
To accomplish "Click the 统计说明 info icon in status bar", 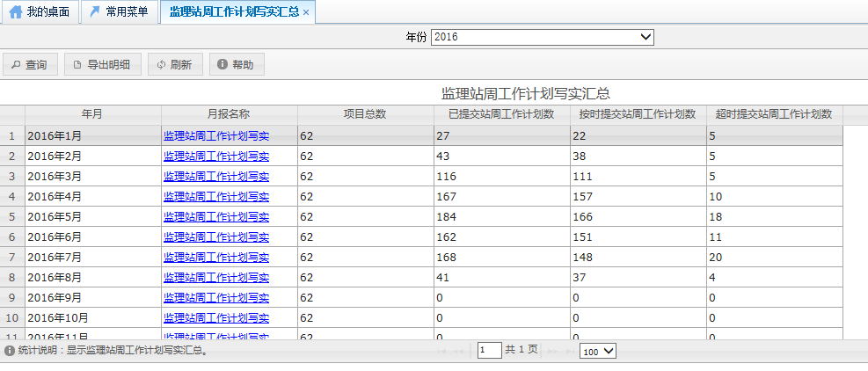I will click(9, 351).
